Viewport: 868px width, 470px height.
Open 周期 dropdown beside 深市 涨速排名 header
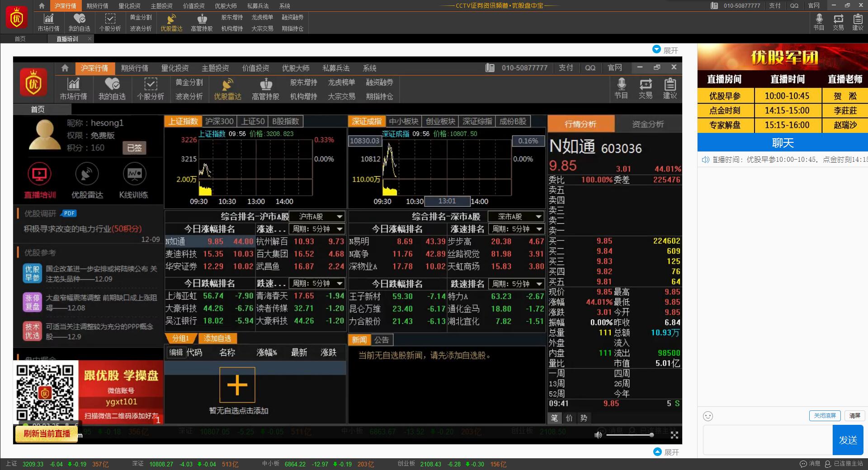[x=517, y=229]
